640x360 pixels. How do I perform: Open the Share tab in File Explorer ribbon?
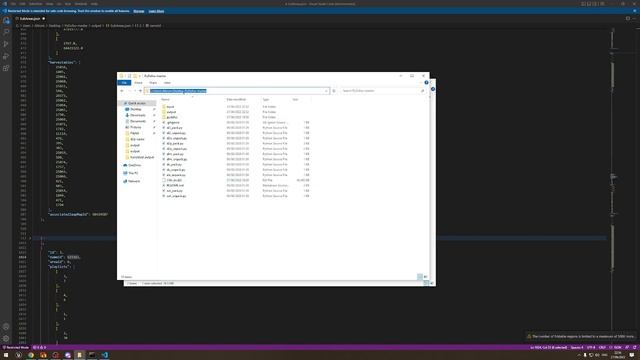[153, 82]
